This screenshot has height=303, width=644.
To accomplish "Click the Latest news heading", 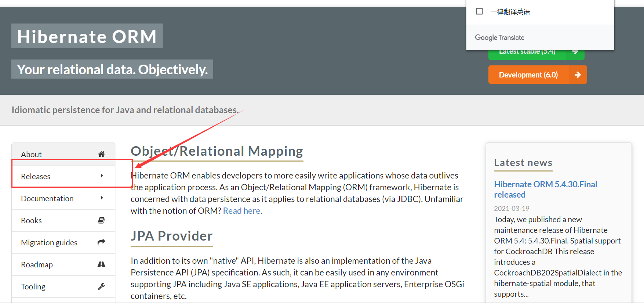I will pyautogui.click(x=523, y=163).
